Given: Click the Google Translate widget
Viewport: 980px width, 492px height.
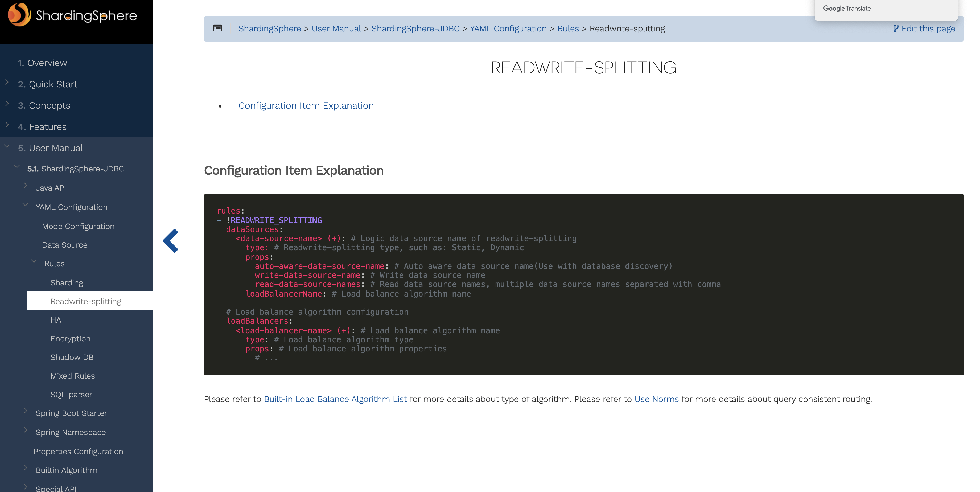Looking at the screenshot, I should click(x=847, y=8).
